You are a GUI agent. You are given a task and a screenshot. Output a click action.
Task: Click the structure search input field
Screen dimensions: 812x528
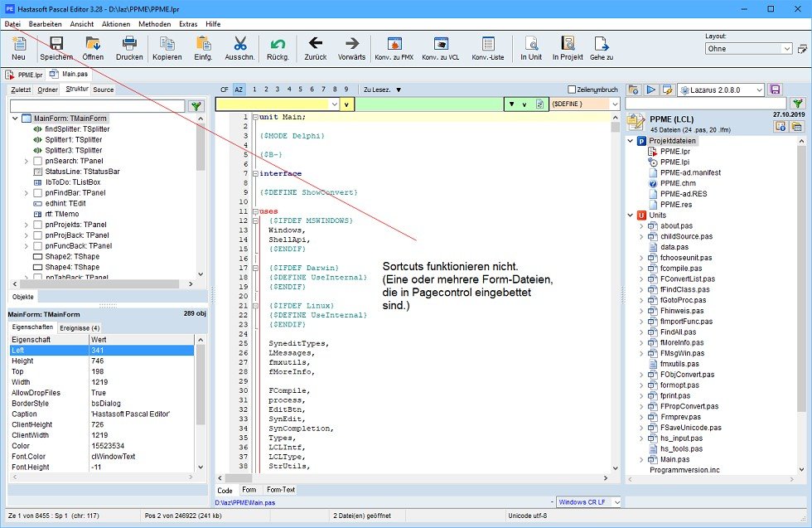coord(97,106)
